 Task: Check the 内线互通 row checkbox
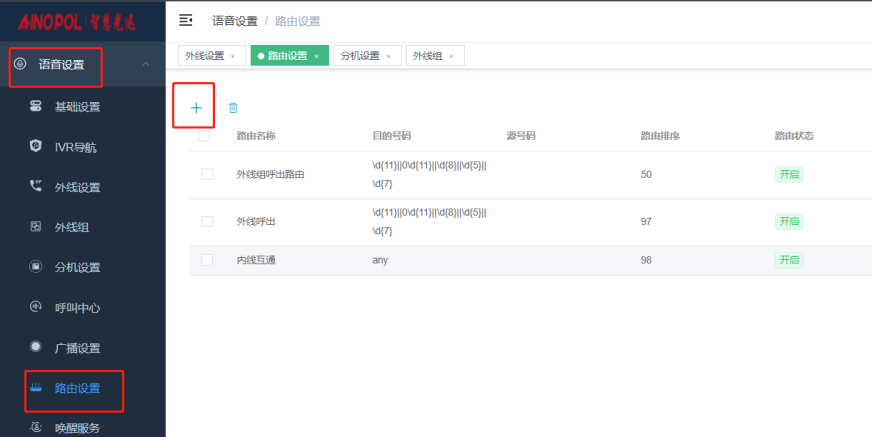pyautogui.click(x=207, y=260)
